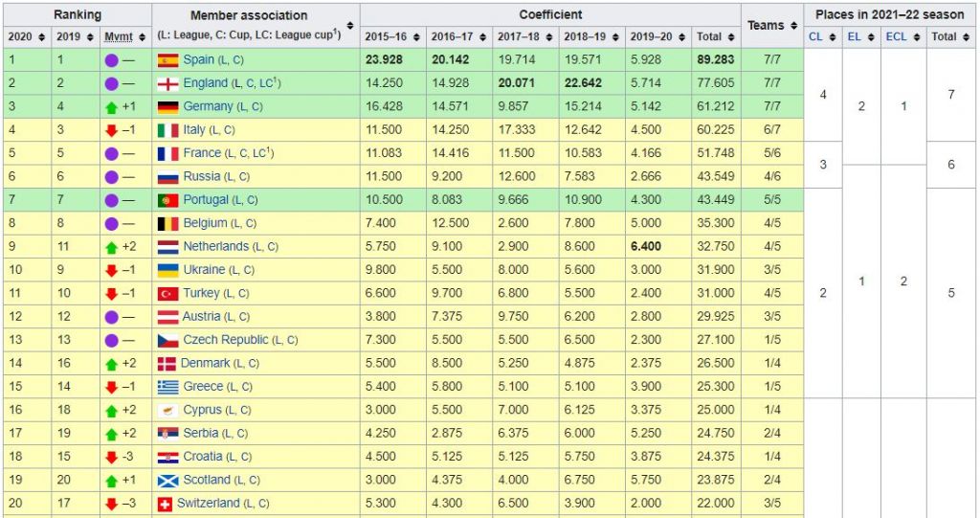This screenshot has height=518, width=980.
Task: Click the Scotland flag icon
Action: 167,480
